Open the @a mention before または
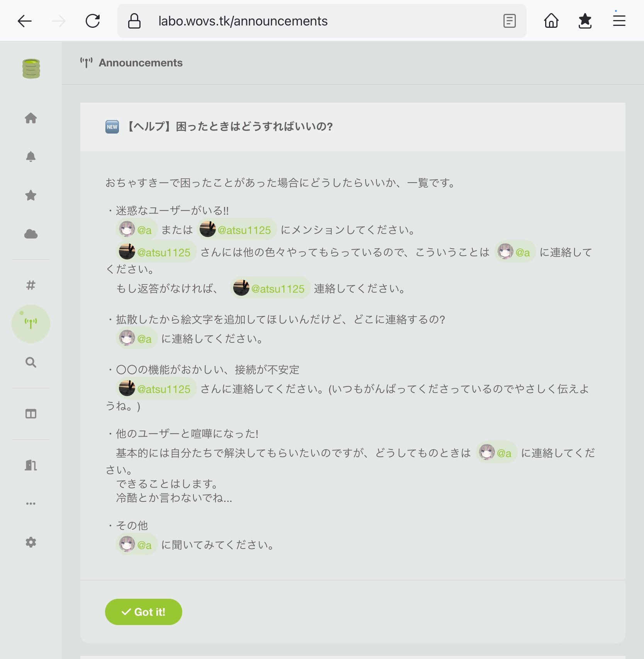 (x=137, y=230)
